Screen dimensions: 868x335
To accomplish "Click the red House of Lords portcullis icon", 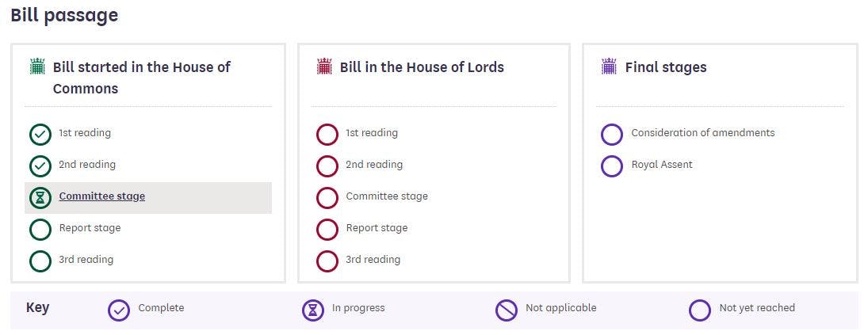I will point(324,67).
